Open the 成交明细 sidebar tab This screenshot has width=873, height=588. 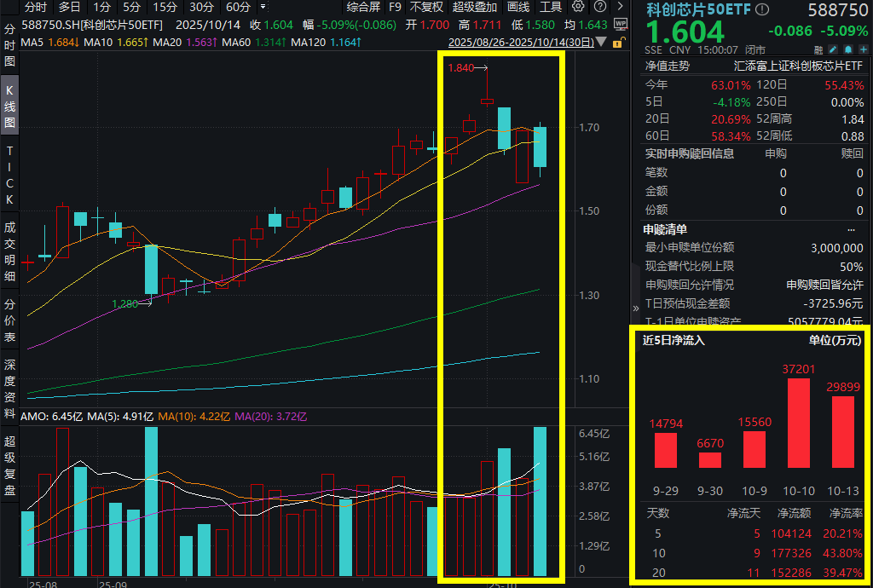[x=9, y=251]
